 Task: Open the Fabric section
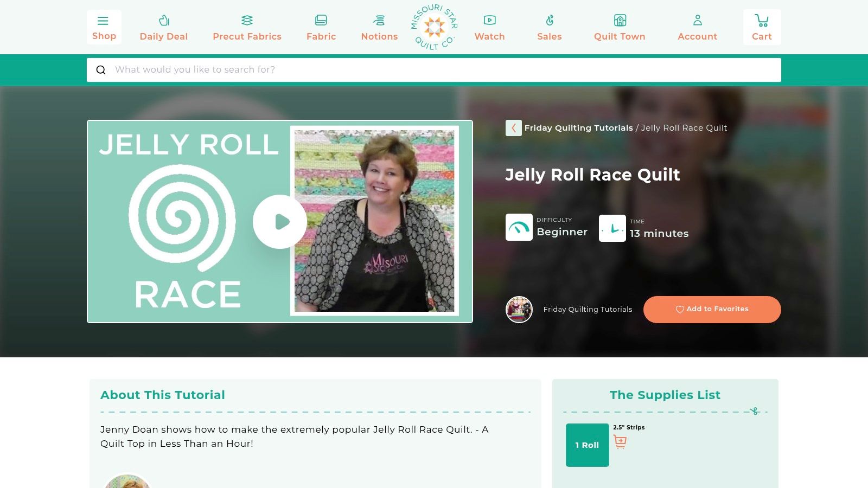coord(321,28)
